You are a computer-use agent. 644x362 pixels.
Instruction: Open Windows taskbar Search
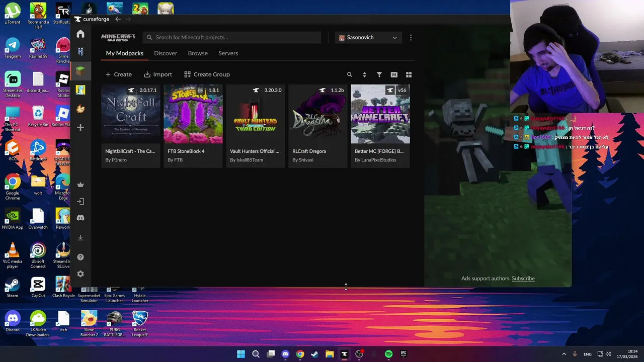pyautogui.click(x=256, y=354)
